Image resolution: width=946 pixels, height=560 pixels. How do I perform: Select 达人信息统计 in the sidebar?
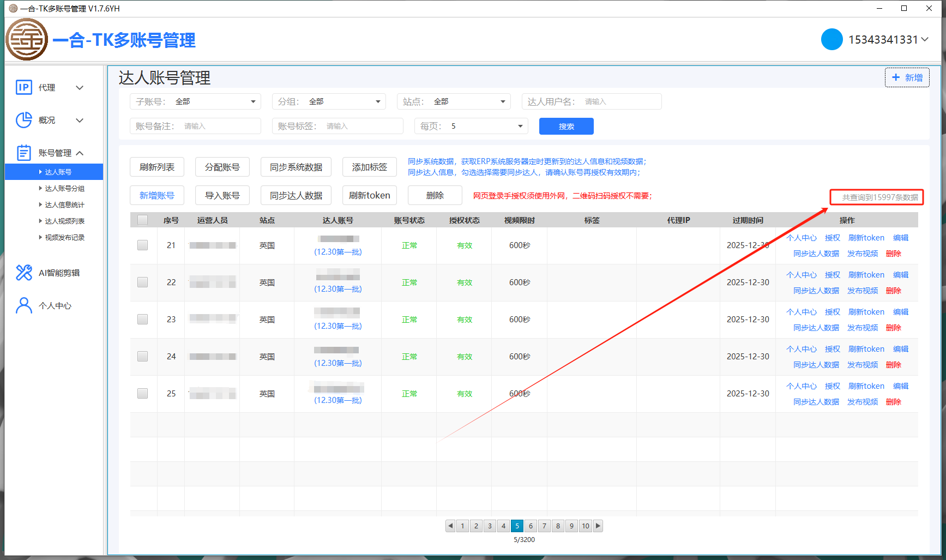click(64, 204)
